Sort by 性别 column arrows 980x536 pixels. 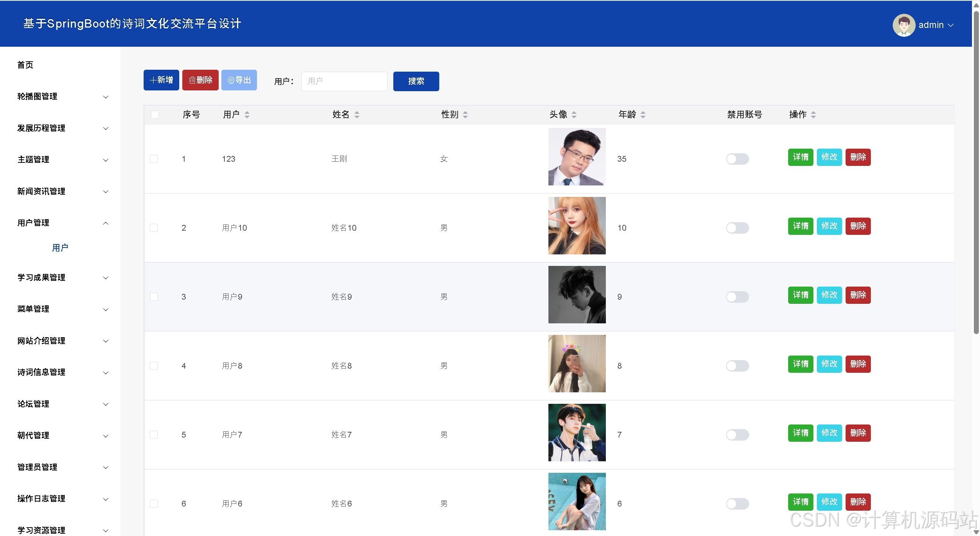(465, 115)
